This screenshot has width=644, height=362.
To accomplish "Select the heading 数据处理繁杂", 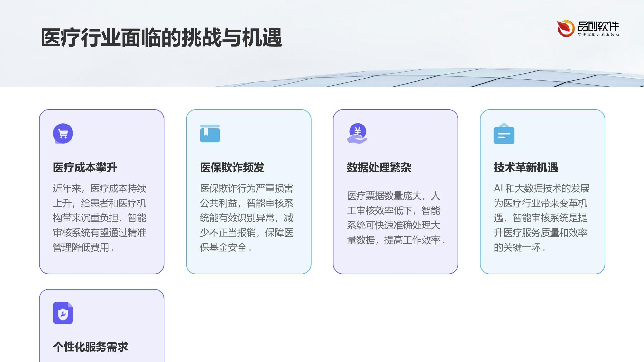I will [379, 168].
